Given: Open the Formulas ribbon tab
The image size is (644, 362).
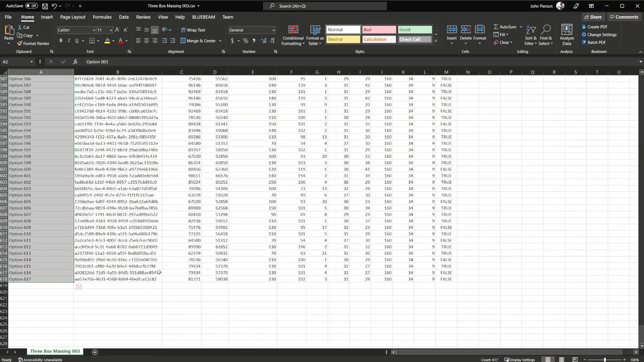Looking at the screenshot, I should pyautogui.click(x=102, y=17).
